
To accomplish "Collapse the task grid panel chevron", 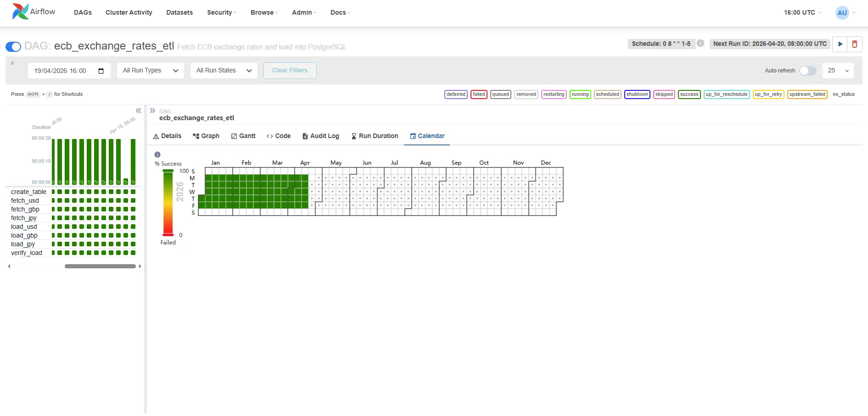I will (138, 111).
